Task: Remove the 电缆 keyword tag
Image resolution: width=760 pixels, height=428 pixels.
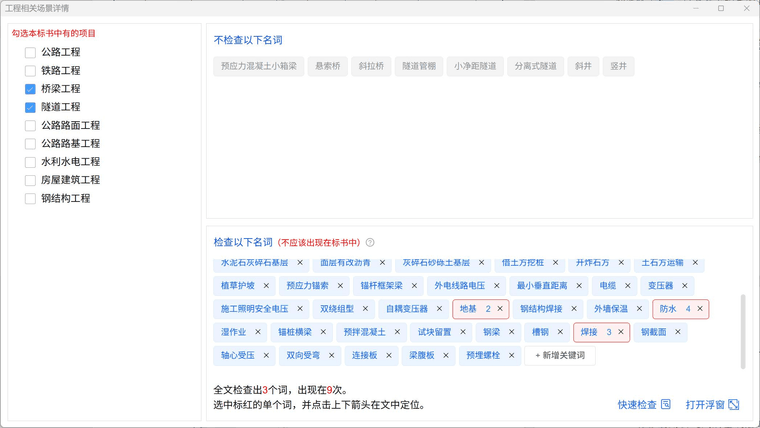Action: click(x=628, y=286)
